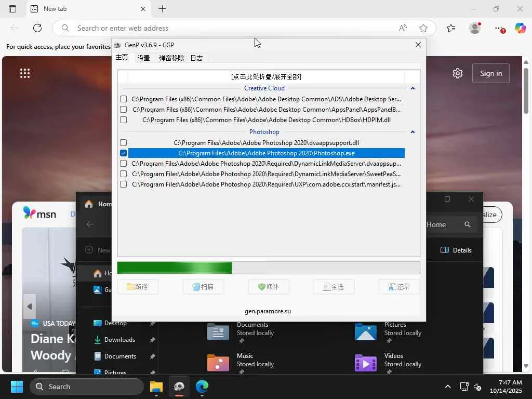Viewport: 532px width, 399px height.
Task: Open Downloads in File Explorer sidebar
Action: pyautogui.click(x=119, y=340)
